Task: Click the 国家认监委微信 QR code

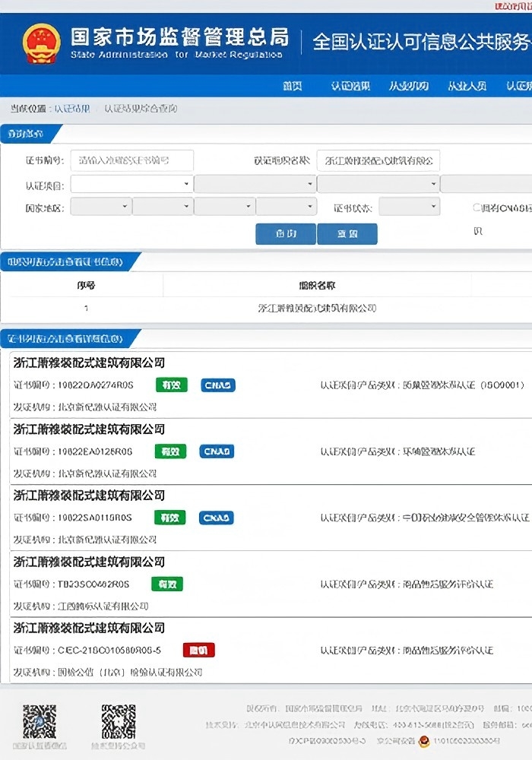Action: [x=40, y=721]
